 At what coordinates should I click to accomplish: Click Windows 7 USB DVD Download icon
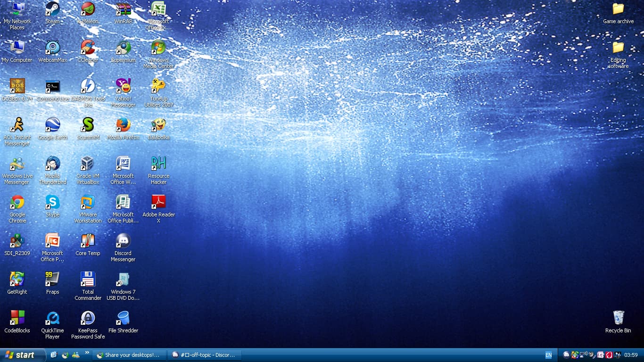tap(123, 279)
